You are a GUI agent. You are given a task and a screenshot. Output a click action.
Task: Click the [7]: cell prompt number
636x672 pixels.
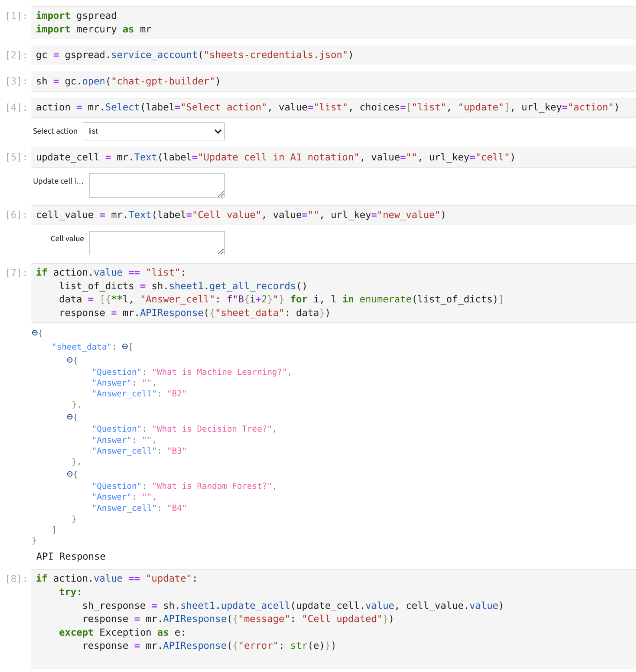[x=16, y=273]
